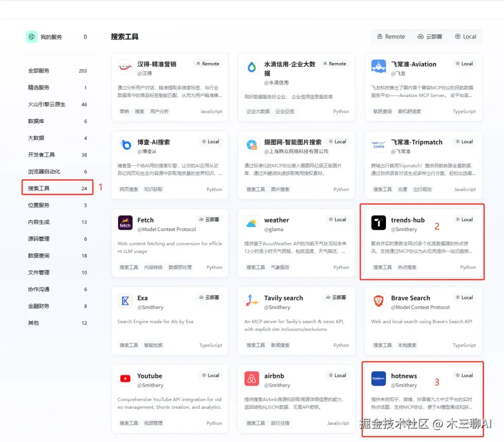The width and height of the screenshot is (504, 442).
Task: Select the 浏览器自动化 category
Action: (x=57, y=172)
